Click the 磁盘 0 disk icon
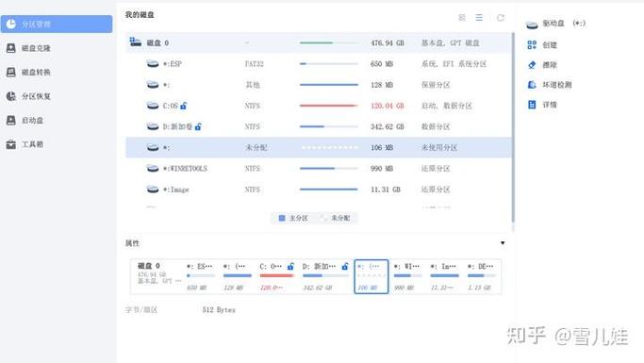Viewport: 644px width, 363px height. pyautogui.click(x=136, y=41)
